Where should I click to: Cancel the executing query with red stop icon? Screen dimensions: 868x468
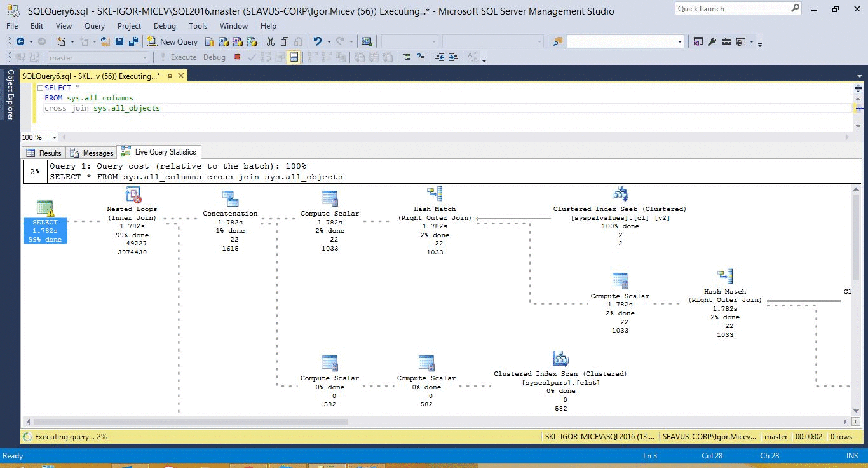[x=237, y=57]
